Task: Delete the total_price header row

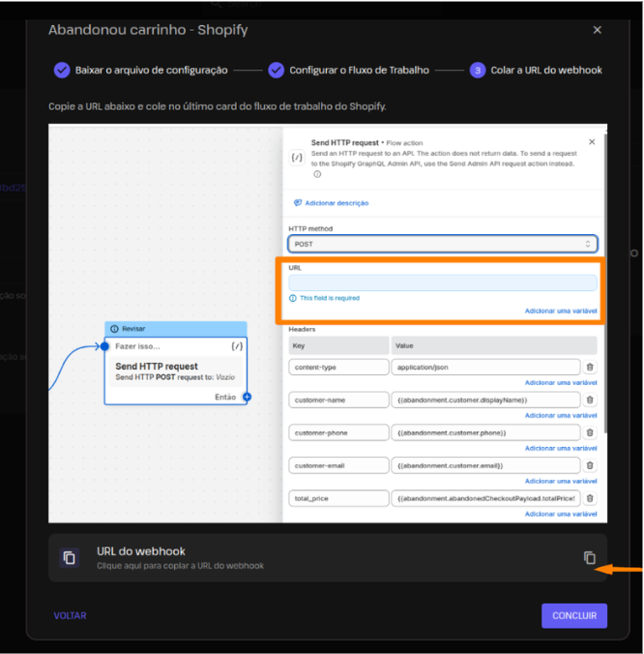Action: [590, 498]
